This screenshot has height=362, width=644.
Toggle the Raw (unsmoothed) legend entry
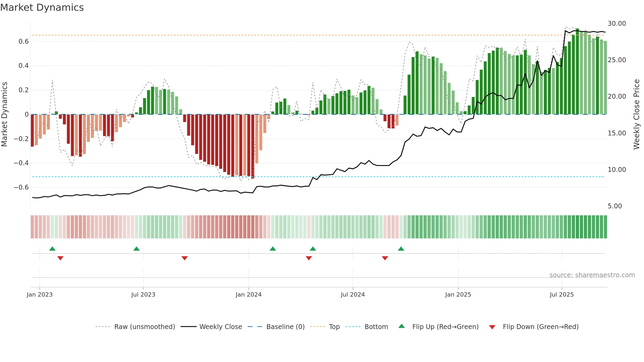(135, 327)
